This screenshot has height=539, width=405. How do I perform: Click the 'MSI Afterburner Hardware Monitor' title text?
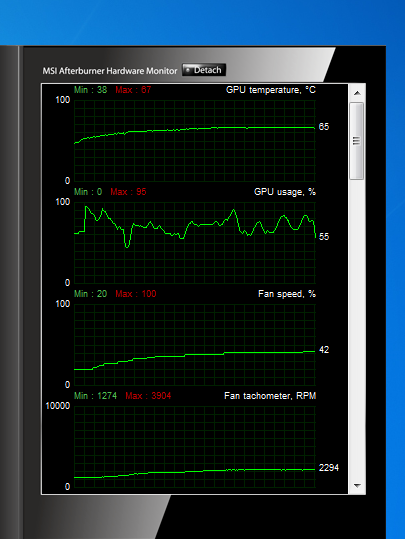[110, 71]
